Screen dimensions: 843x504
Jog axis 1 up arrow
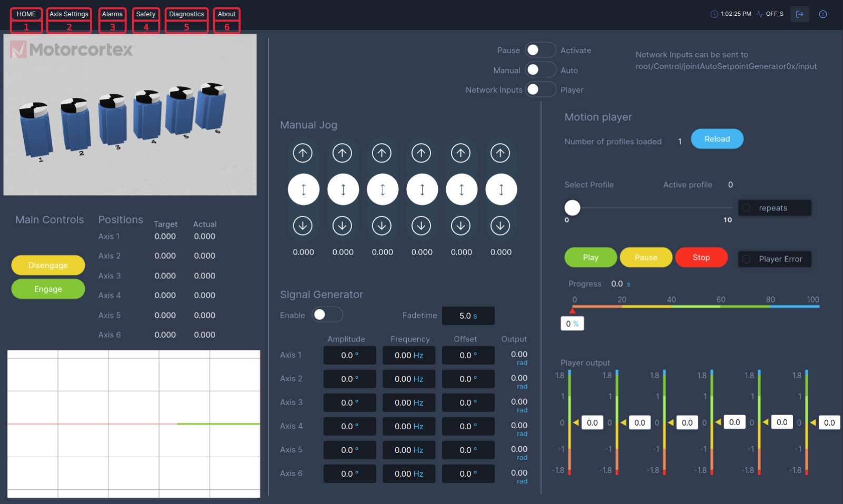[303, 153]
